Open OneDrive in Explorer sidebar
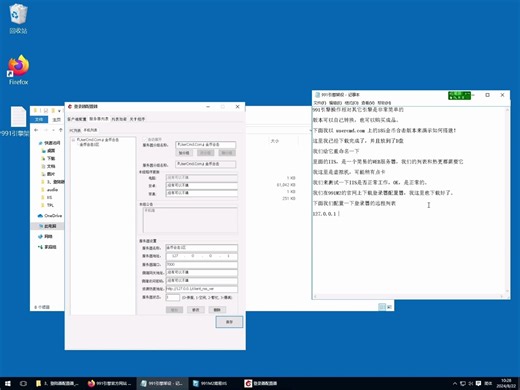520x390 pixels. (50, 216)
